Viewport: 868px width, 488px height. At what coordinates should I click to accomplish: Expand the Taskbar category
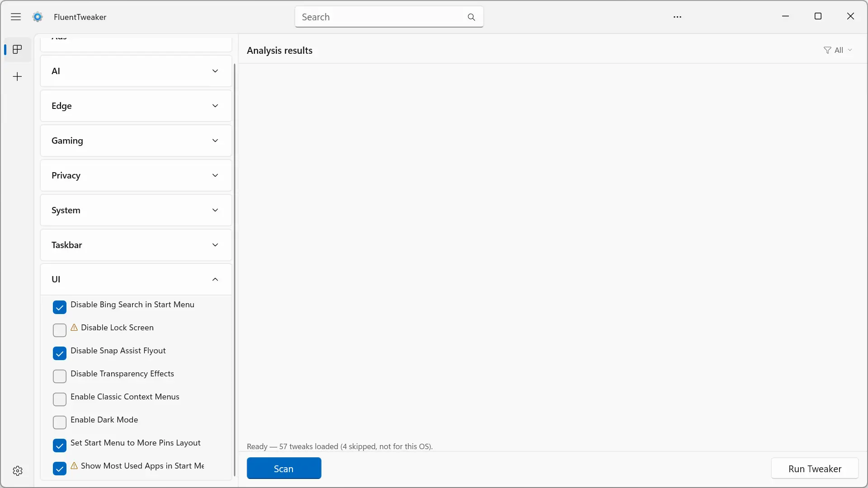coord(136,245)
